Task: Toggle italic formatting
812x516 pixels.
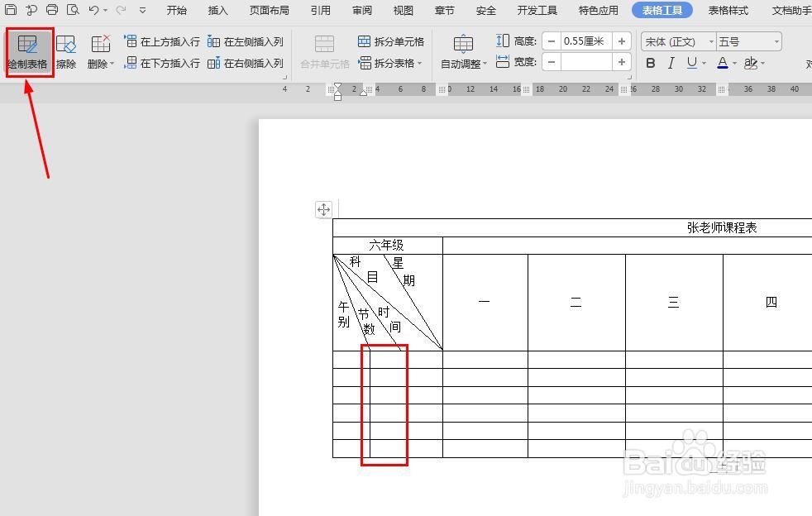Action: point(671,63)
